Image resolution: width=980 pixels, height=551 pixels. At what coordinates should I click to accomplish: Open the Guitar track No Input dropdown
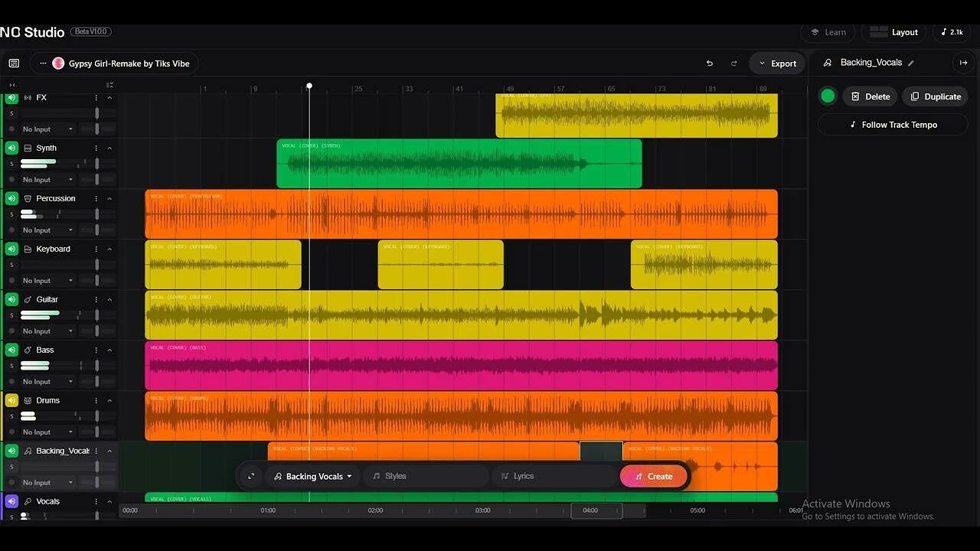tap(47, 331)
